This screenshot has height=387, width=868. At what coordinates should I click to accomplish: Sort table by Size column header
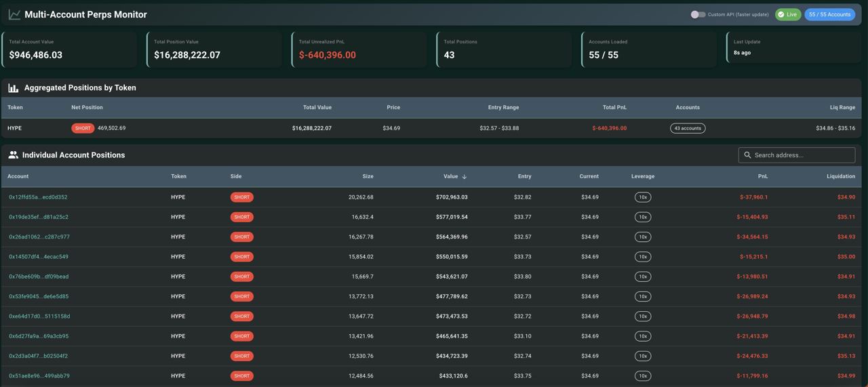[x=368, y=176]
